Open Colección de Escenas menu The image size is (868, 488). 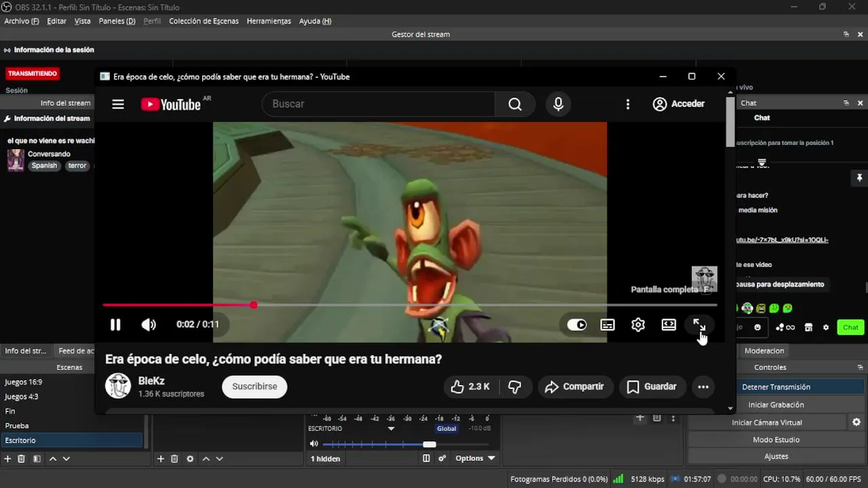pyautogui.click(x=203, y=21)
